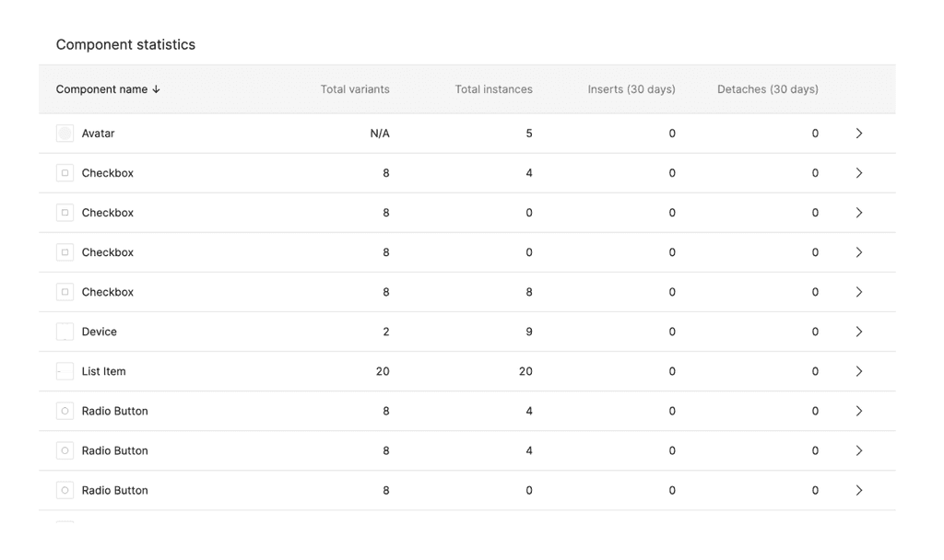Select the Device component name

[x=100, y=332]
